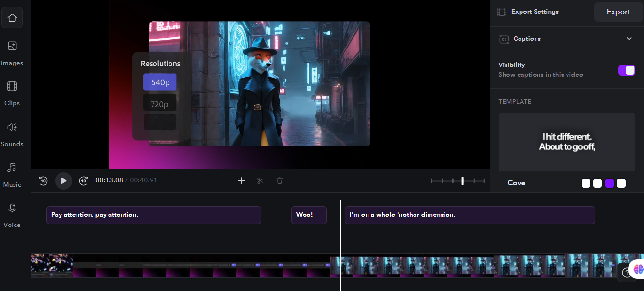Image resolution: width=644 pixels, height=291 pixels.
Task: Open the Voice panel
Action: [x=12, y=214]
